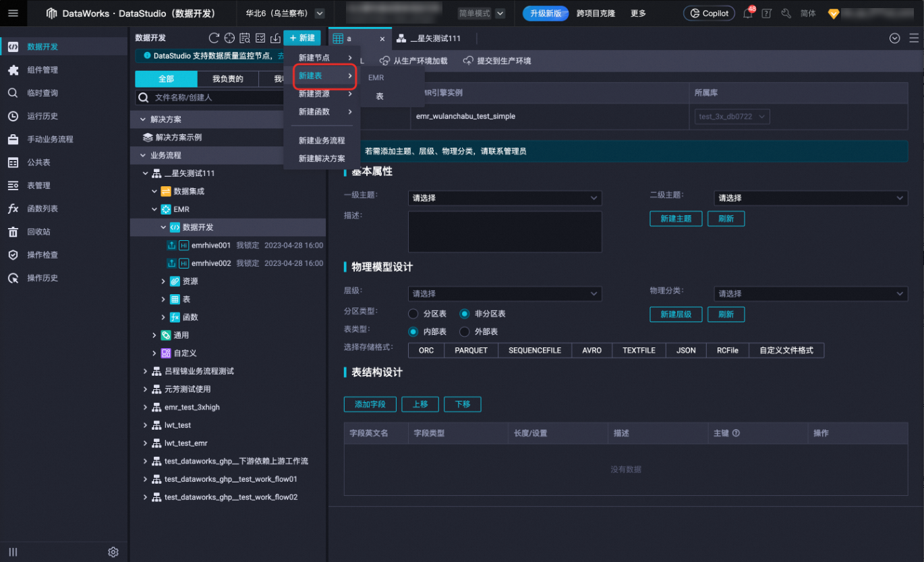
Task: Select 内部表 radio button
Action: pyautogui.click(x=413, y=332)
